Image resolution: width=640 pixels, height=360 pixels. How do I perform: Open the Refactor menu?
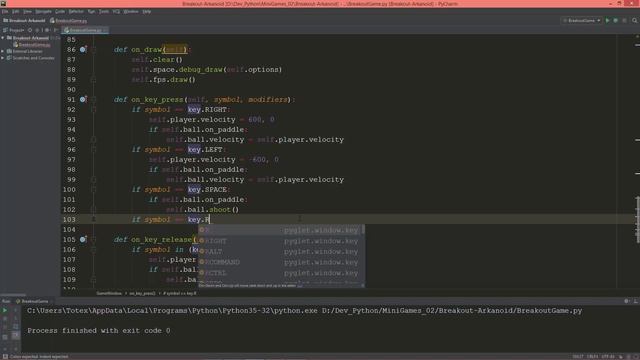click(76, 11)
